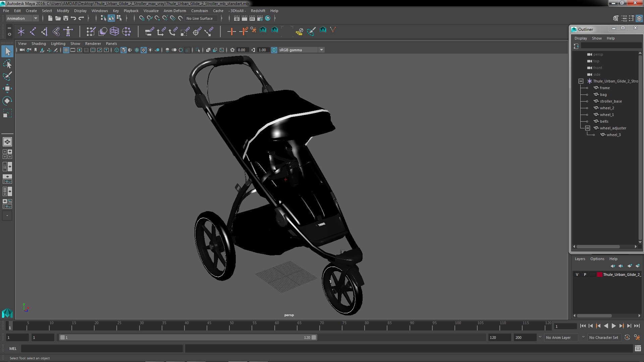
Task: Toggle layer visibility V for Thule_Urban_Glide_2
Action: point(577,275)
